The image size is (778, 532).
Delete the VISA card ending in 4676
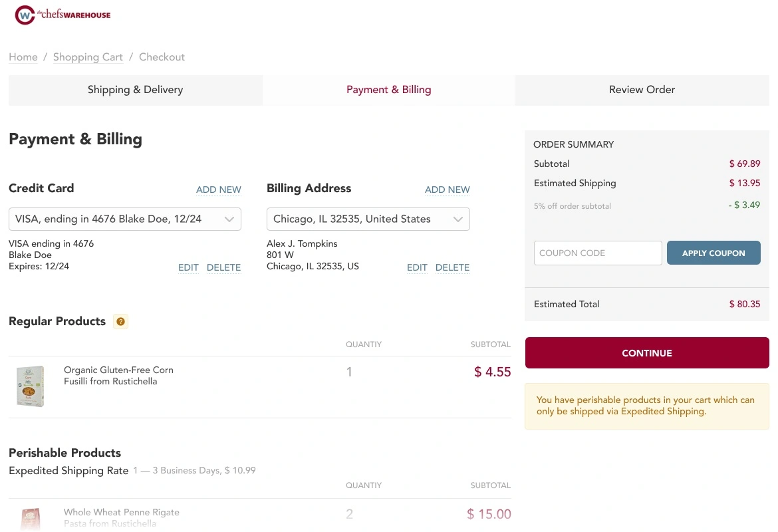point(224,267)
